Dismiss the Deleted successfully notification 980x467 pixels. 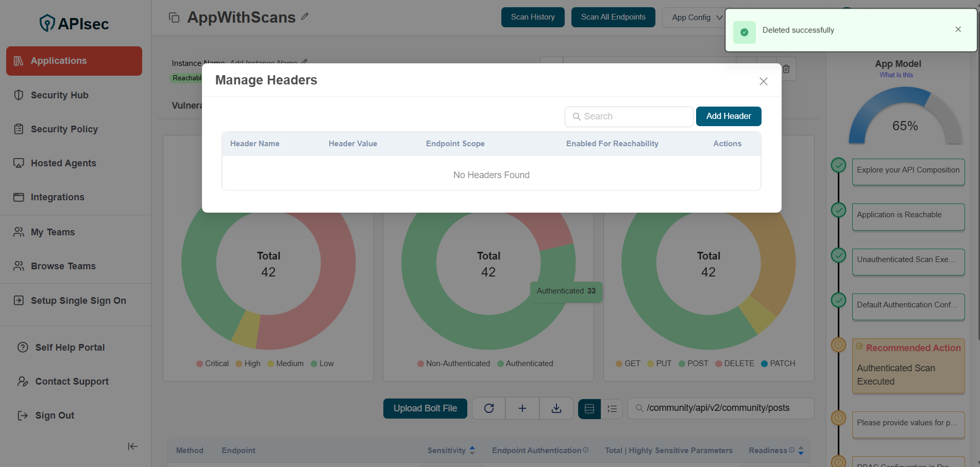958,29
